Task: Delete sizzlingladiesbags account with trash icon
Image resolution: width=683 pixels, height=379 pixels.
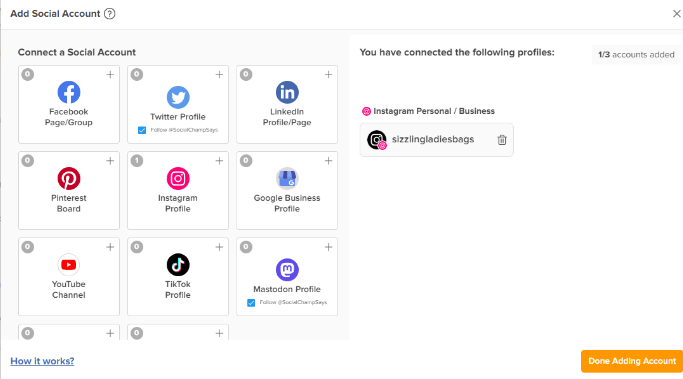Action: [502, 140]
